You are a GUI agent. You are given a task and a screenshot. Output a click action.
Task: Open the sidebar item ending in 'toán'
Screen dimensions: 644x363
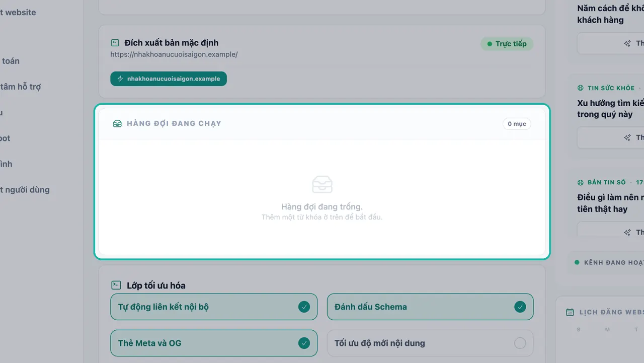pos(10,61)
